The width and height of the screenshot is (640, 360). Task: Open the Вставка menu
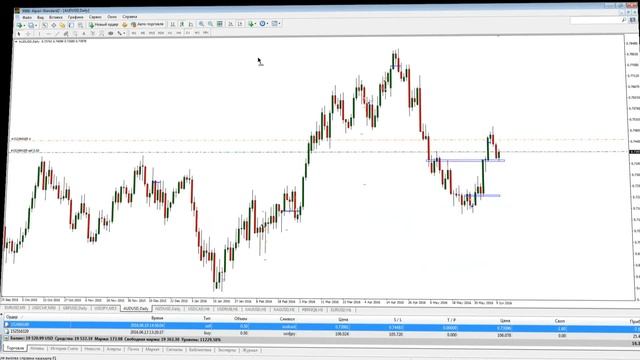56,18
